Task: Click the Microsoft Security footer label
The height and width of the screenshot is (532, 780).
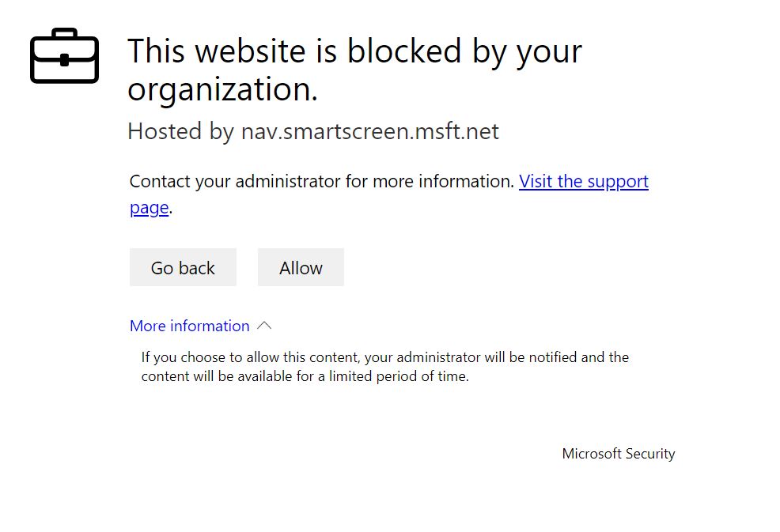Action: click(x=618, y=454)
